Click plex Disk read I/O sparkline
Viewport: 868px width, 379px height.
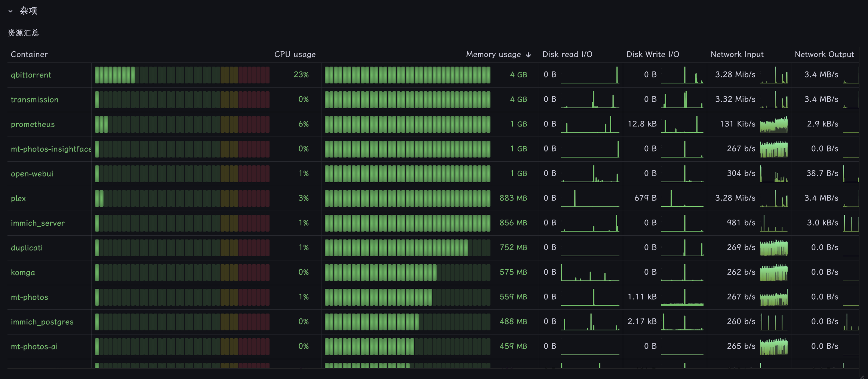pos(590,198)
